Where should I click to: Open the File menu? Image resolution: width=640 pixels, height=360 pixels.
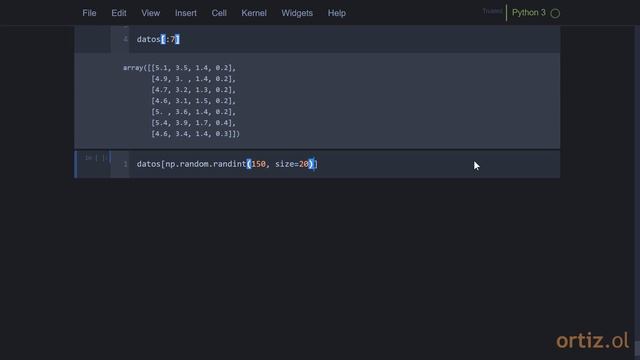point(89,13)
